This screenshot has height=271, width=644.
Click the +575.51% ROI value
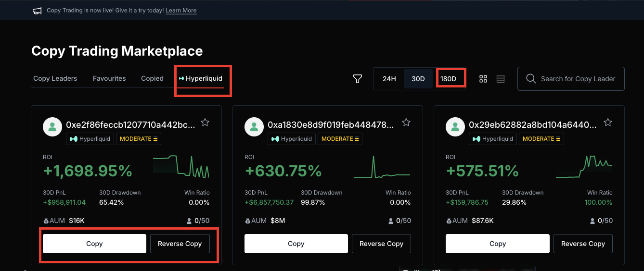click(x=482, y=171)
